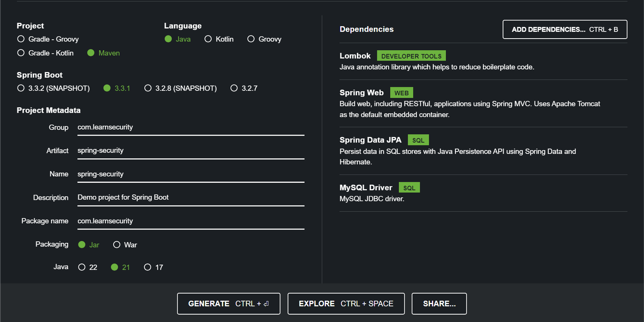
Task: Select Gradle - Groovy project type
Action: click(x=21, y=39)
